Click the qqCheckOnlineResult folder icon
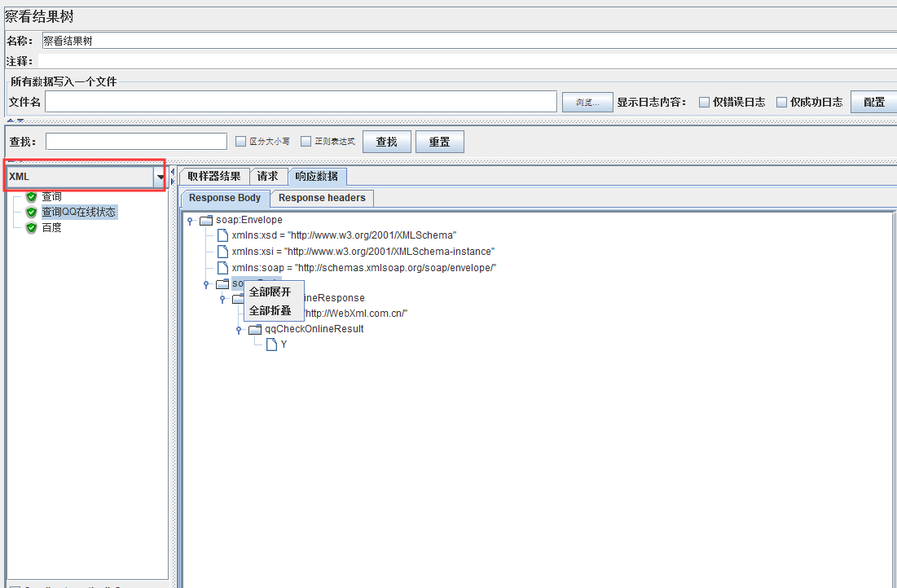The height and width of the screenshot is (588, 897). [255, 329]
